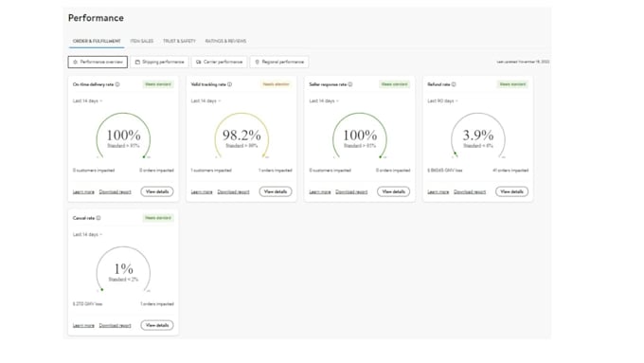Click the 1% cancel rate gauge
Viewport: 644px width, 363px height.
pos(123,269)
